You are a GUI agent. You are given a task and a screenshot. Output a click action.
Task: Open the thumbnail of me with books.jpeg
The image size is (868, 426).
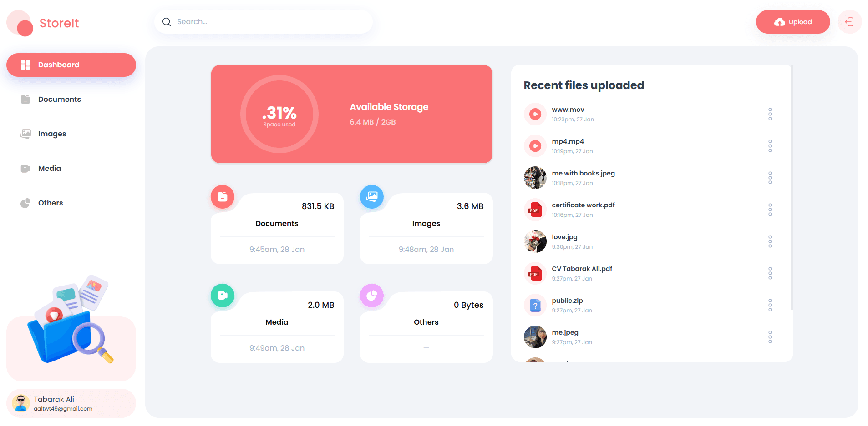click(535, 178)
